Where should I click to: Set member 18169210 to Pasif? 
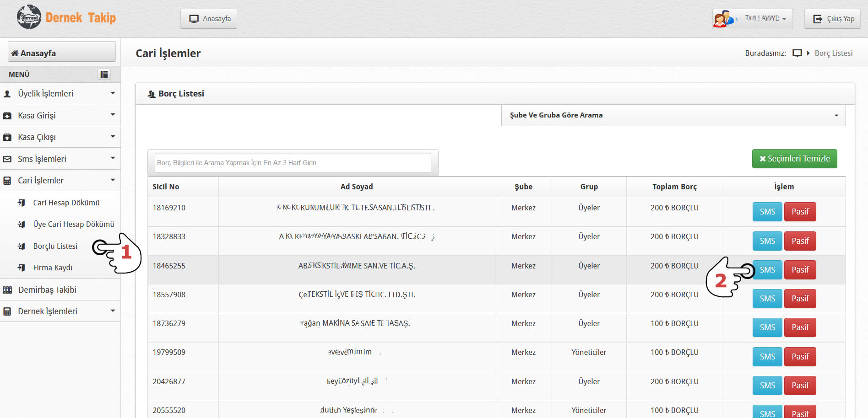(x=800, y=212)
